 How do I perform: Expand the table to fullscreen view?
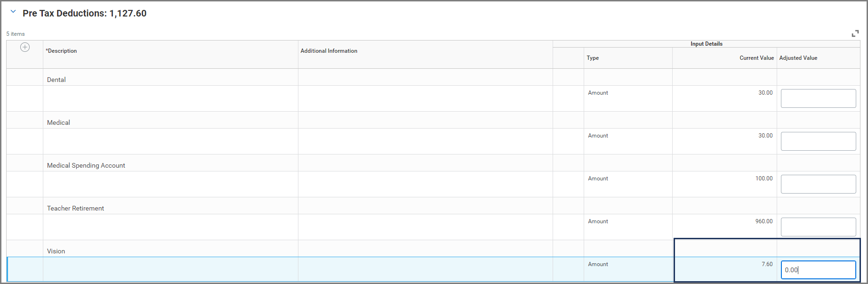pos(855,33)
